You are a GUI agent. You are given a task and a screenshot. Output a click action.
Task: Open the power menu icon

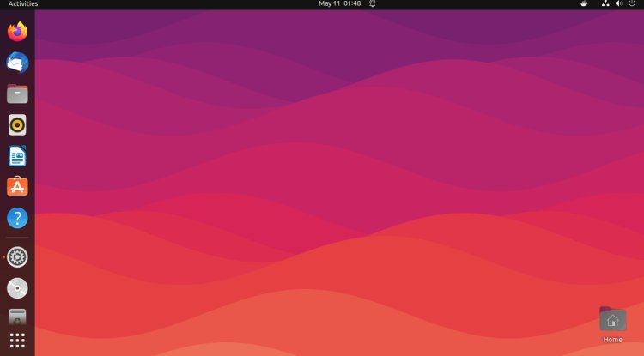(632, 4)
